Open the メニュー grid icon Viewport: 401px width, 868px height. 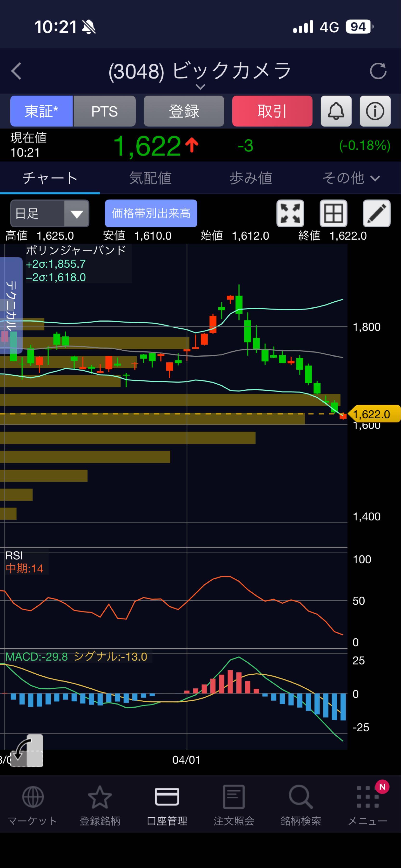tap(368, 797)
